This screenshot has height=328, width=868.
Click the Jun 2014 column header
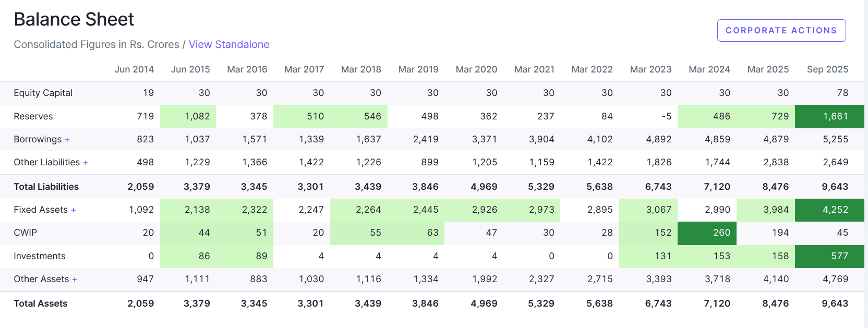click(x=134, y=69)
